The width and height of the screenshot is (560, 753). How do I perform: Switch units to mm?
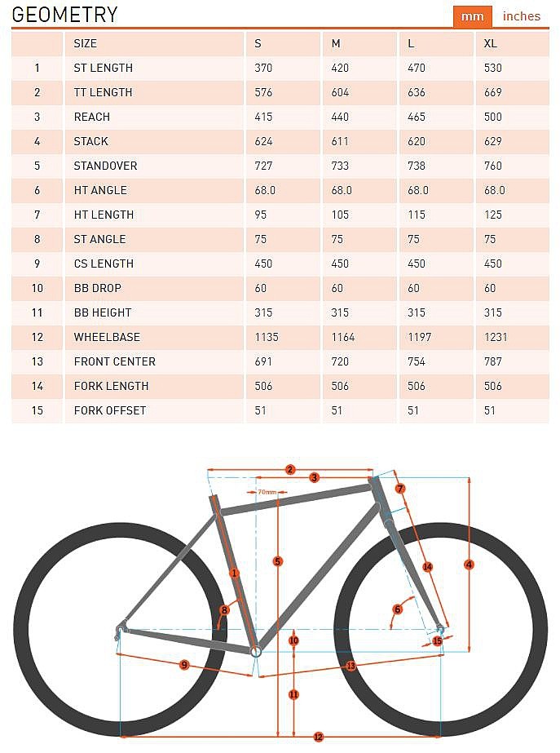[x=472, y=16]
